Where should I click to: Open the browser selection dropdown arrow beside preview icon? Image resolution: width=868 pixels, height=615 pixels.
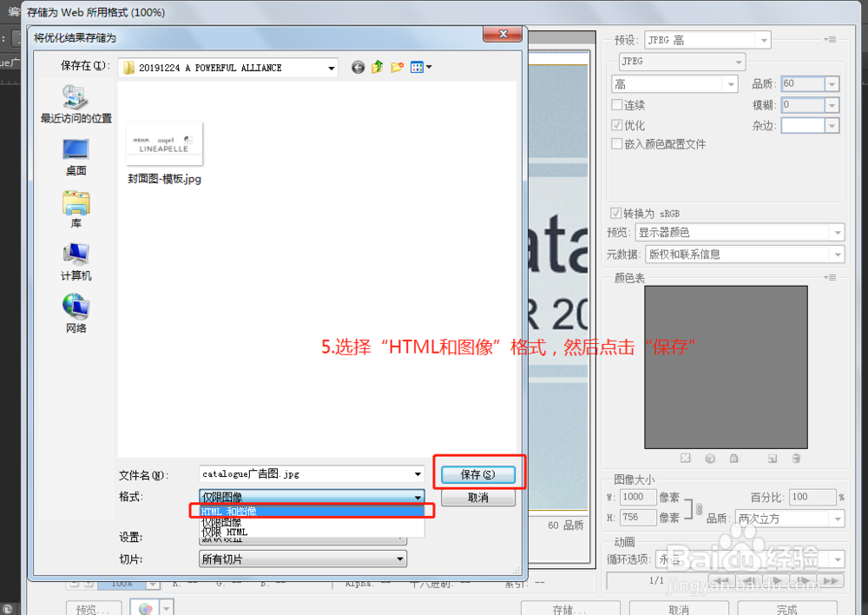167,609
